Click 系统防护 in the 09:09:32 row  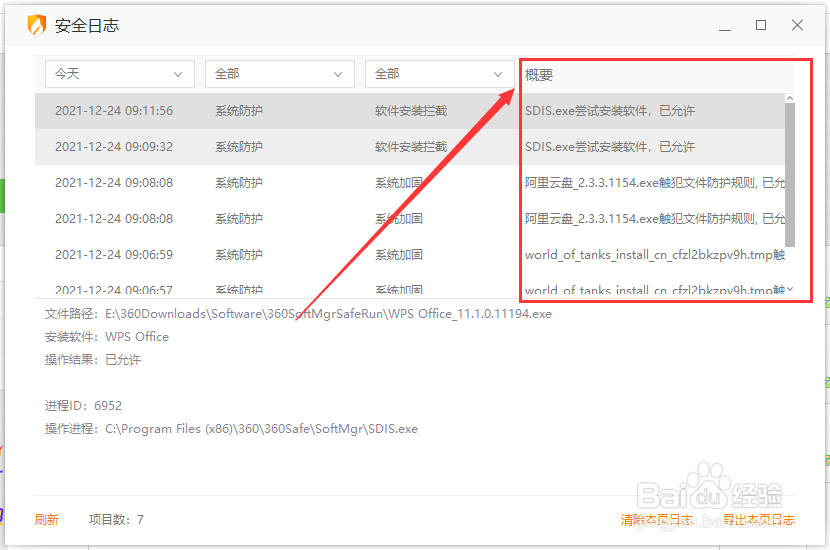pos(239,147)
